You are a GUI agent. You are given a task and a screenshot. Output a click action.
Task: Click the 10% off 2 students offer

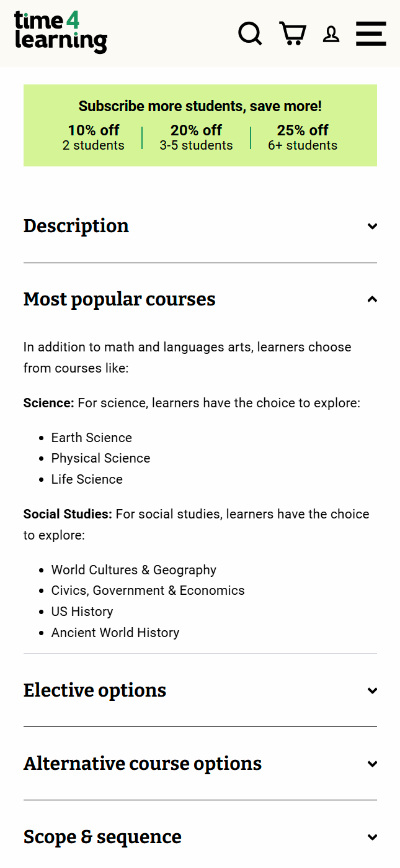[x=94, y=137]
